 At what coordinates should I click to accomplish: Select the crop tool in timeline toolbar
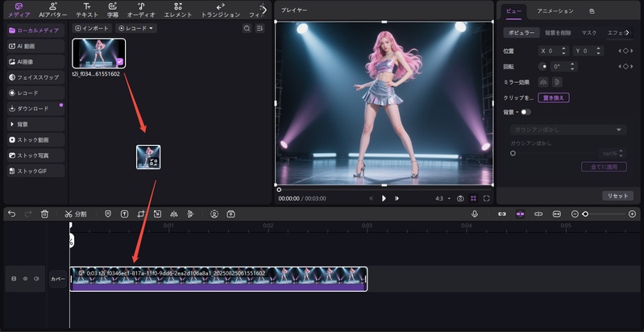click(x=141, y=214)
